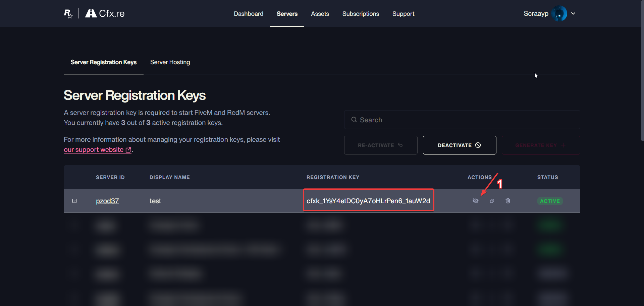Delete the test server key
Screen dimensions: 644x306
[508, 201]
